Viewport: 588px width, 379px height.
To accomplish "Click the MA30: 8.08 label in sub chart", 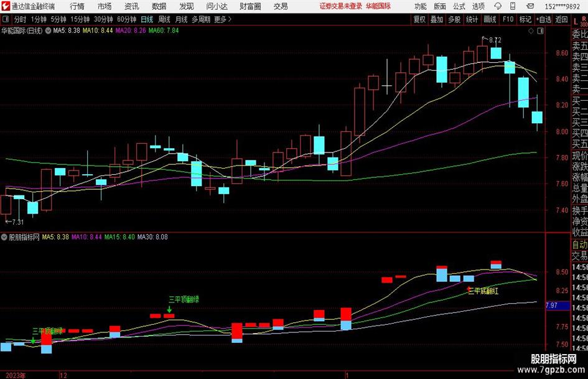I will [152, 237].
